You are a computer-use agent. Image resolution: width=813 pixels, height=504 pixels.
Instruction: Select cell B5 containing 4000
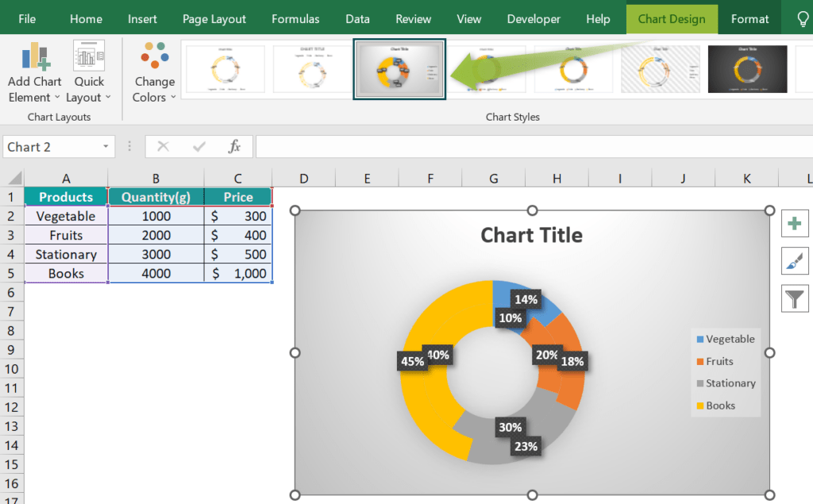[156, 273]
